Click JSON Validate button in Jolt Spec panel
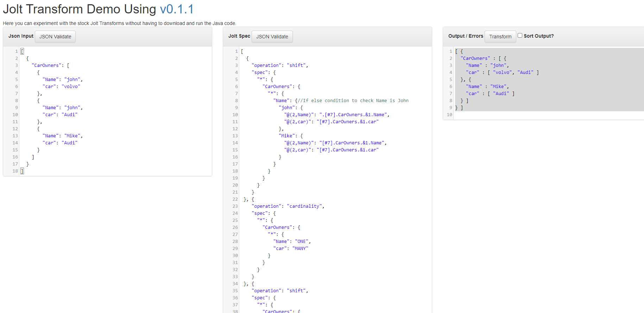This screenshot has height=313, width=644. 272,37
